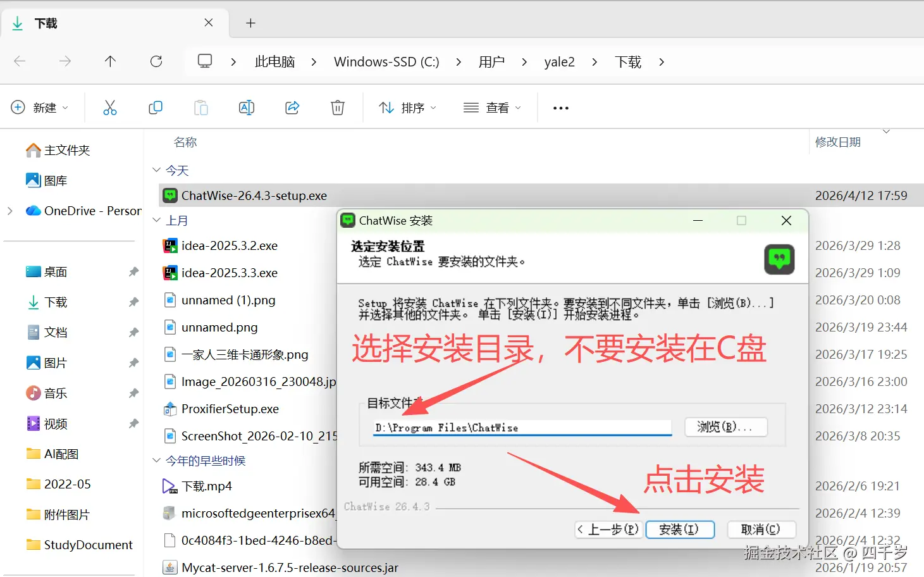The height and width of the screenshot is (577, 924).
Task: Open OneDrive - Personal in the sidebar
Action: [83, 211]
